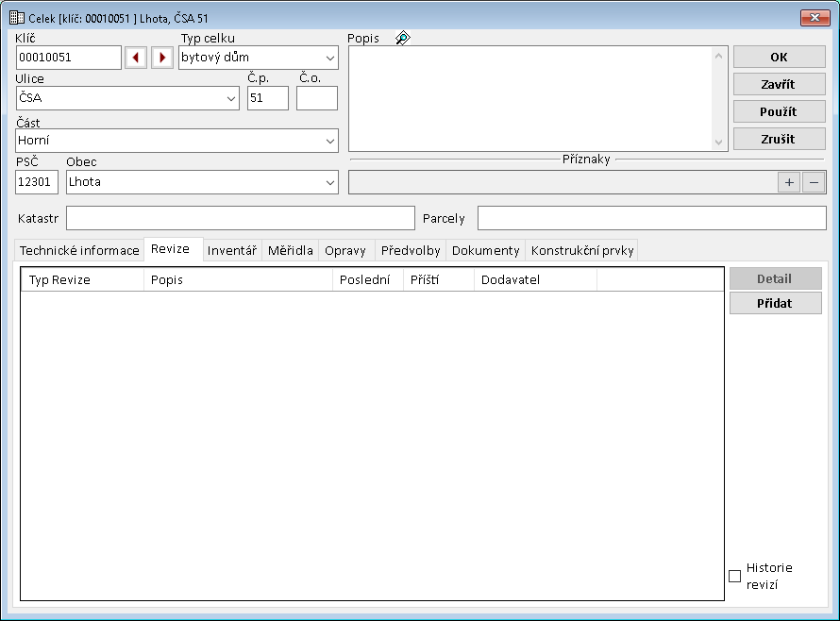
Task: Click the plus button to add Příznaky
Action: coord(788,182)
